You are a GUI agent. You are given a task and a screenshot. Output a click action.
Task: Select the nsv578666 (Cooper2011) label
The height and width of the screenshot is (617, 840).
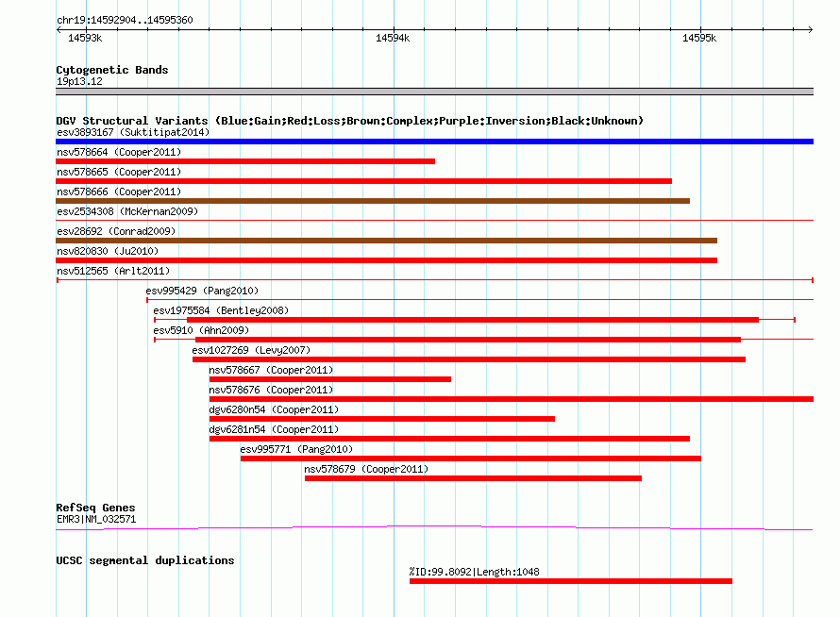[x=119, y=192]
